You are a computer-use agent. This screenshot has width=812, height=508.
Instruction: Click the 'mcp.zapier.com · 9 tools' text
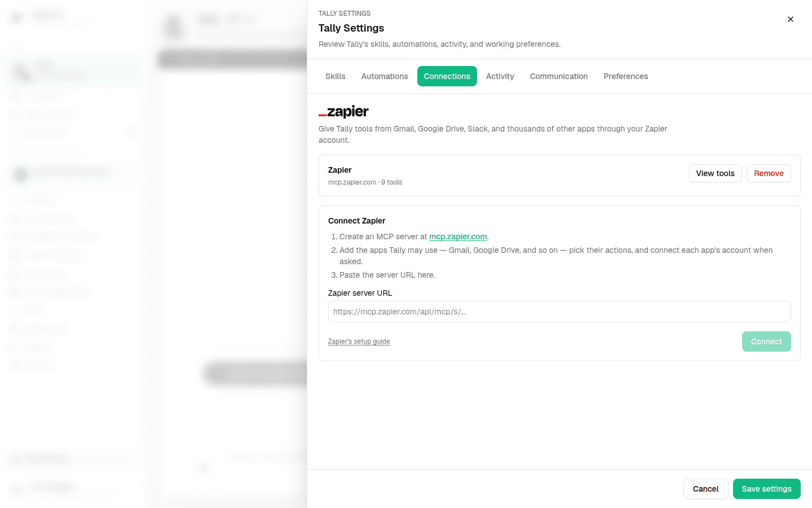365,182
